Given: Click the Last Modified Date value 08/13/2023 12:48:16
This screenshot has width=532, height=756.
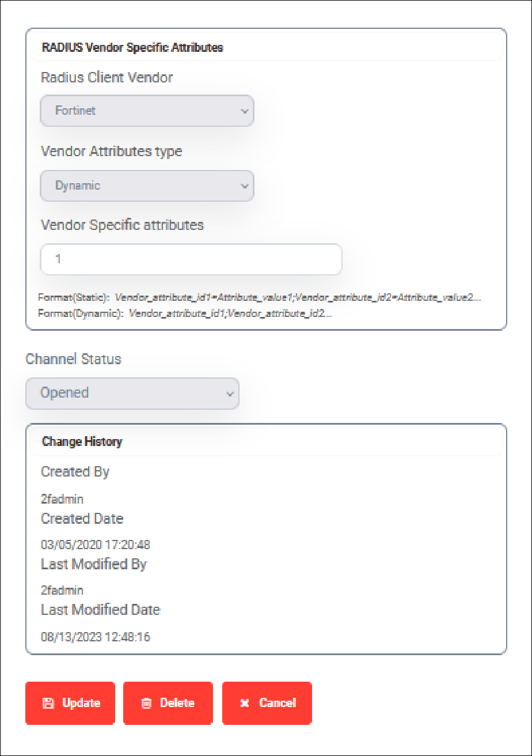Looking at the screenshot, I should [x=96, y=637].
